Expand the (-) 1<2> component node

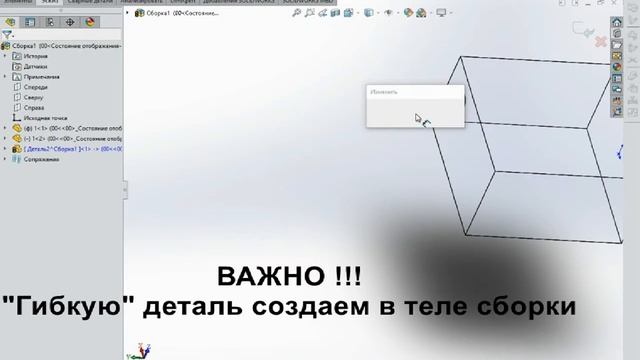click(5, 138)
